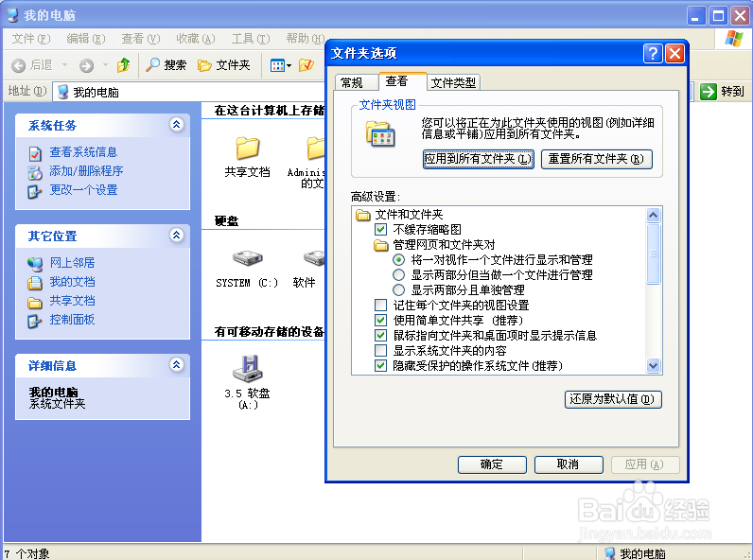Image resolution: width=753 pixels, height=560 pixels.
Task: Switch to the 查看 tab
Action: 402,81
